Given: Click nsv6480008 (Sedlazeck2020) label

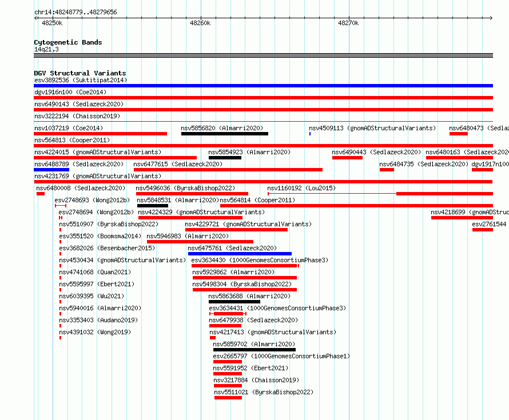Looking at the screenshot, I should tap(81, 188).
